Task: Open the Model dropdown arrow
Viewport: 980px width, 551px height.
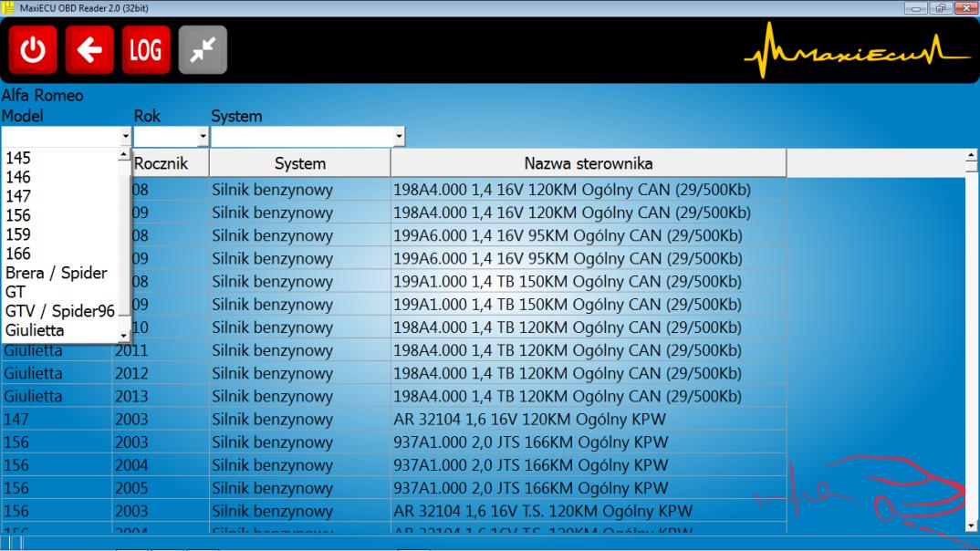Action: point(126,136)
